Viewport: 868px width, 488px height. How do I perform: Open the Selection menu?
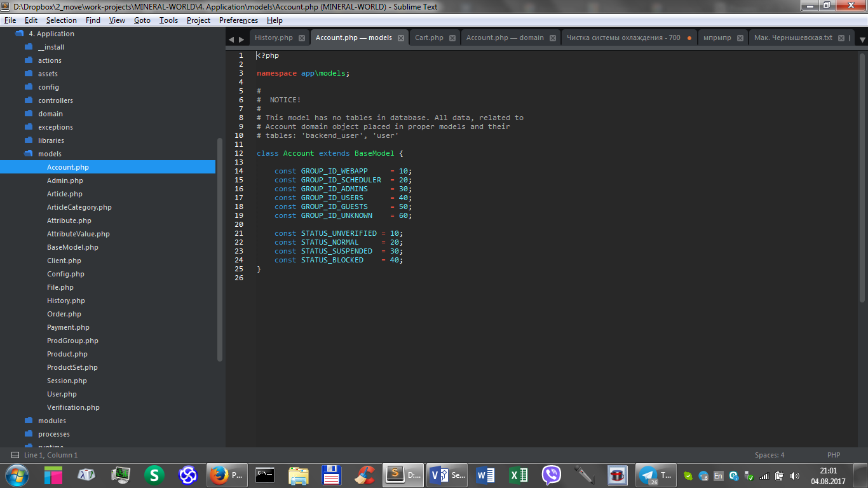click(62, 20)
